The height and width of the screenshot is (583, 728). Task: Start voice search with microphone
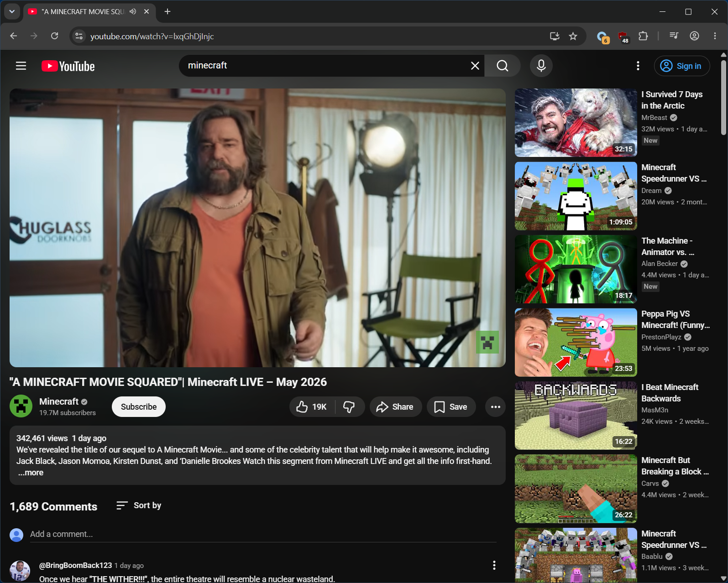541,66
